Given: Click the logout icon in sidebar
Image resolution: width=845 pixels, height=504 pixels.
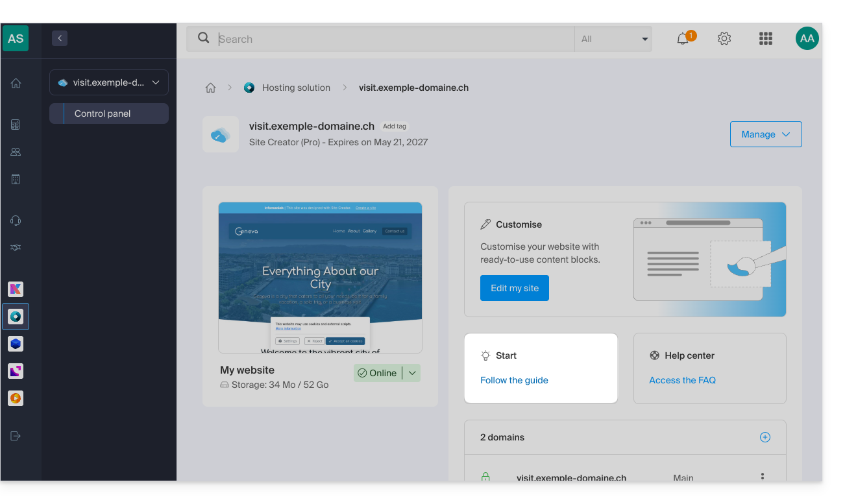Looking at the screenshot, I should point(16,436).
